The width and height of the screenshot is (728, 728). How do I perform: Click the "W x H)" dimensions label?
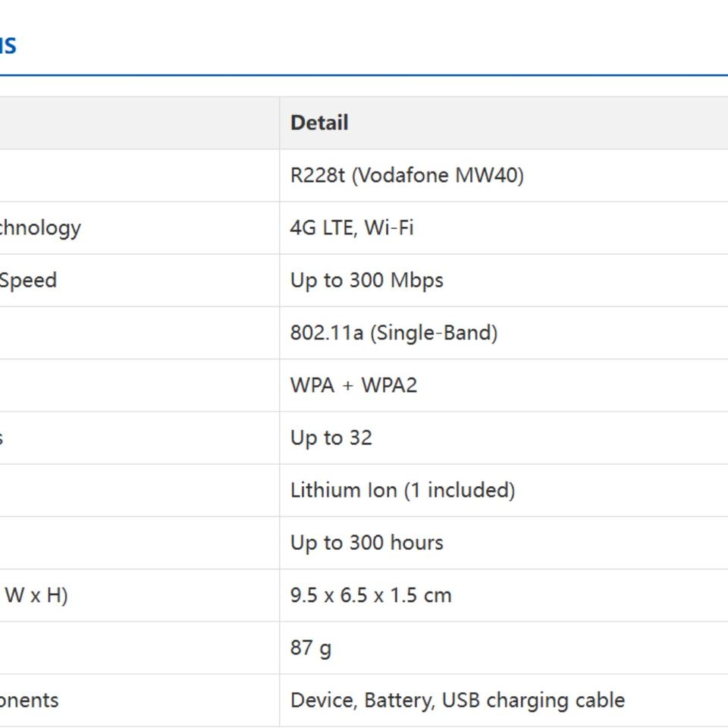(36, 595)
